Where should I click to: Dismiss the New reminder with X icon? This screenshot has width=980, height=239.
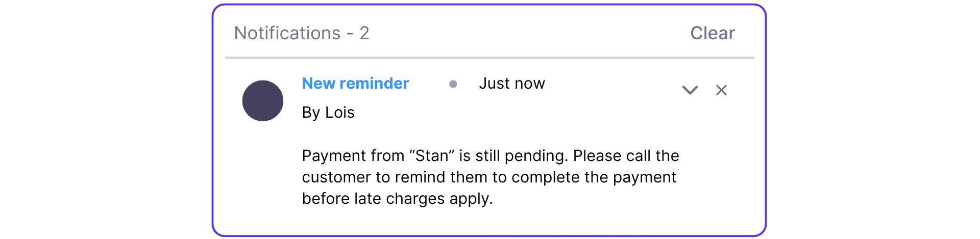(x=721, y=90)
